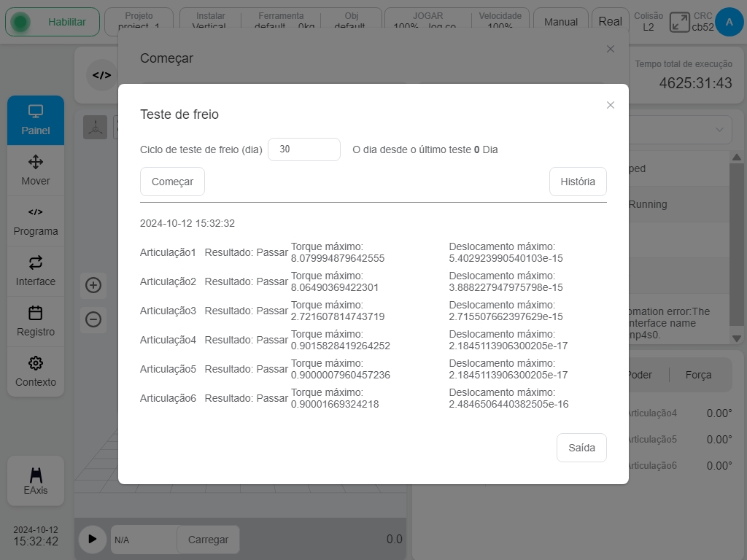
Task: Click Articulação4 result row label
Action: point(168,340)
